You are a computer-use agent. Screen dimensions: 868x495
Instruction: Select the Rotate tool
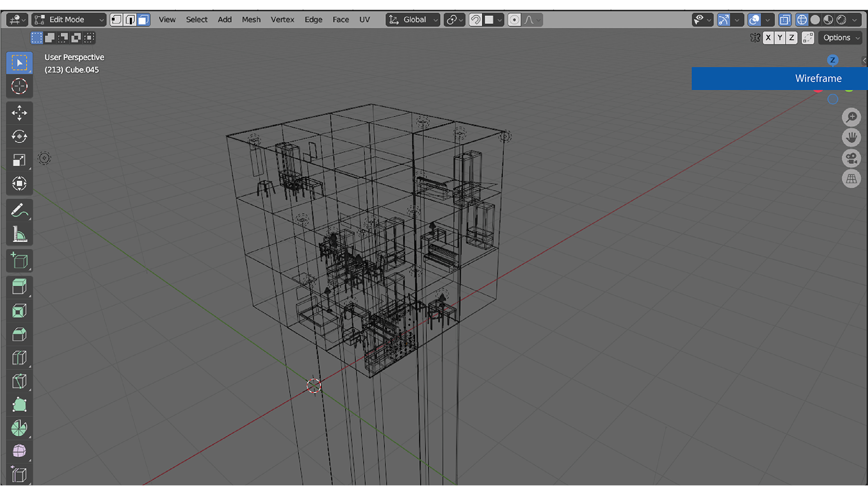[19, 137]
